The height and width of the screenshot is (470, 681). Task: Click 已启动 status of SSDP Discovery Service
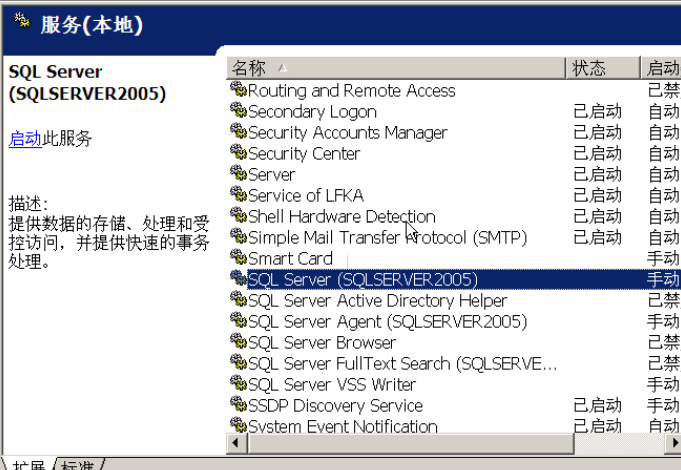click(x=597, y=406)
